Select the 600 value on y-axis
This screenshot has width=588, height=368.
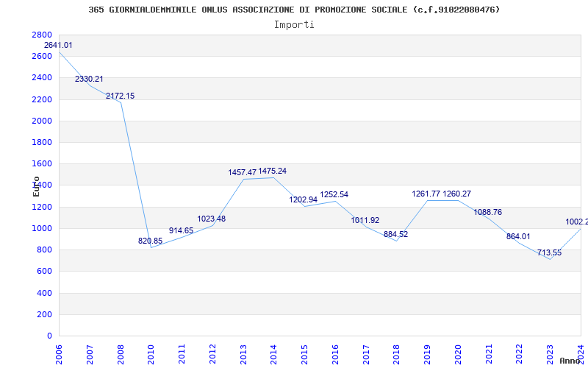coord(45,271)
